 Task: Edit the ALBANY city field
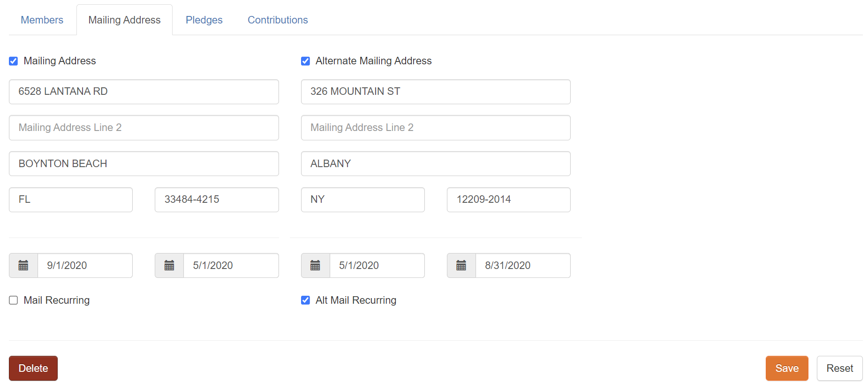436,163
